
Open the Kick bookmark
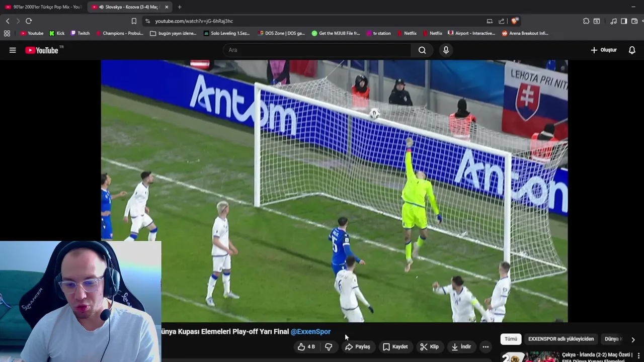pyautogui.click(x=57, y=33)
